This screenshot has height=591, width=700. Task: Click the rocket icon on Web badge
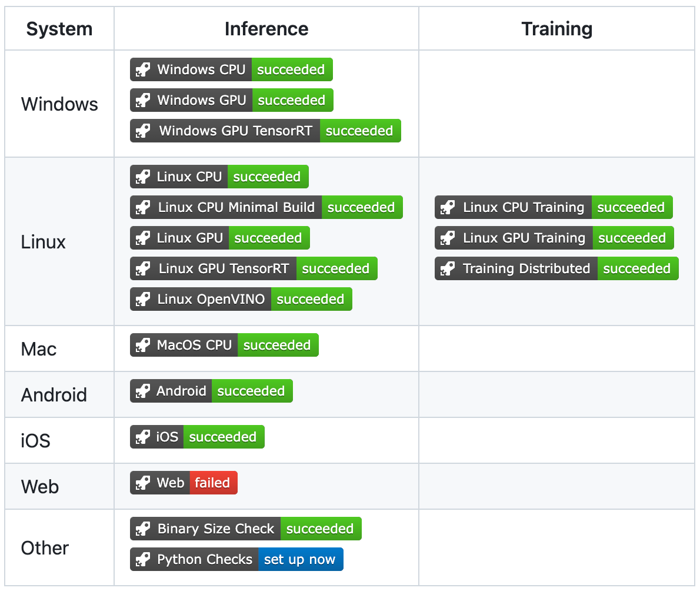click(142, 483)
